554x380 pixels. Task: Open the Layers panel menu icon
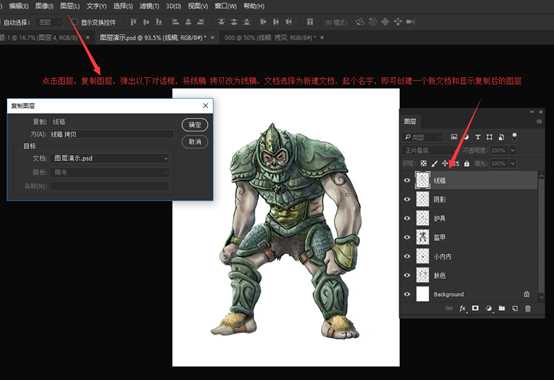pos(539,121)
